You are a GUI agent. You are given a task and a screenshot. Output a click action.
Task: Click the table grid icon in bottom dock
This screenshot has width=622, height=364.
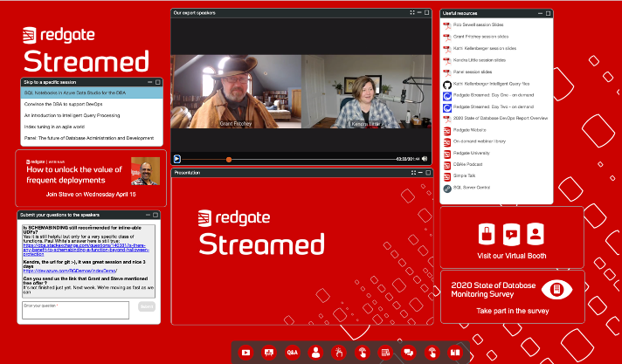pos(385,352)
